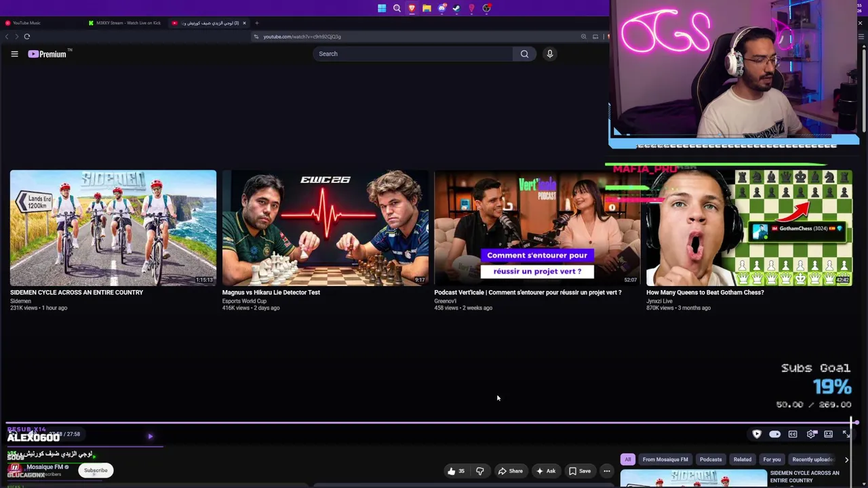
Task: Select the Recently uploaded chip
Action: pyautogui.click(x=812, y=460)
